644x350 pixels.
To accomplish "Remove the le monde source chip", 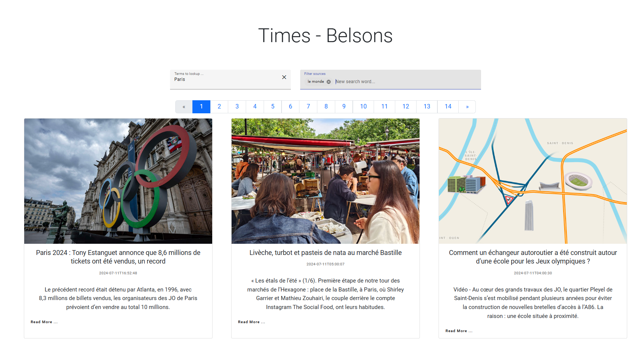I will tap(329, 82).
